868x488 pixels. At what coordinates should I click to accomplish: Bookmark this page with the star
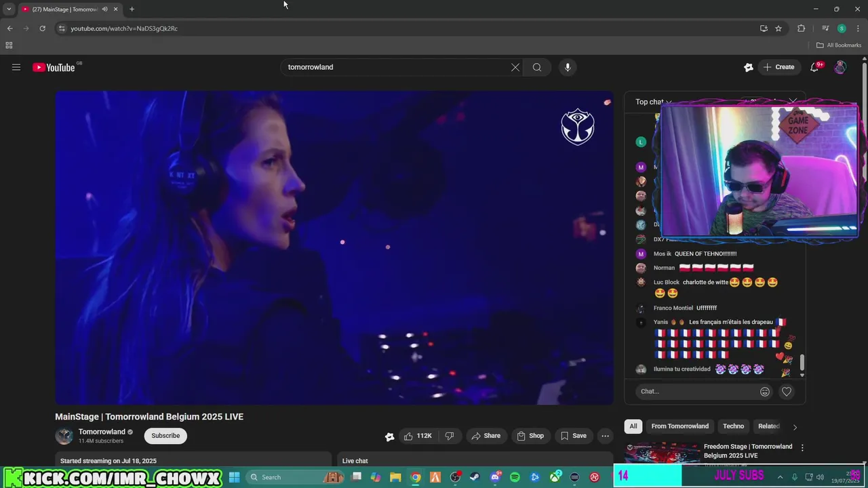(778, 28)
